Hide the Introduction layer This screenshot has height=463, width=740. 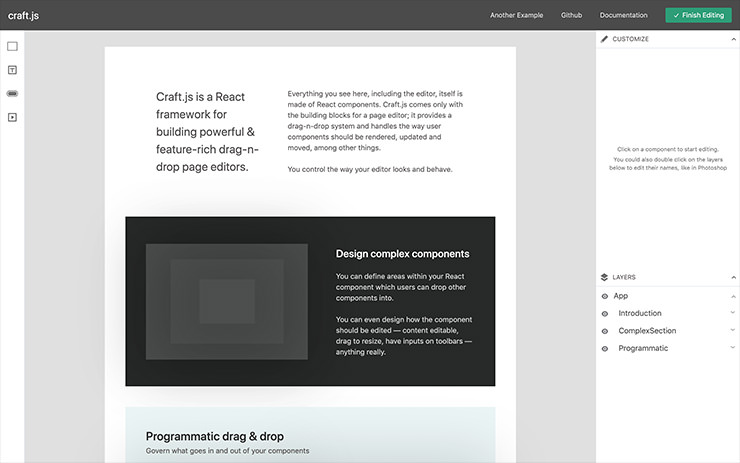(x=605, y=313)
